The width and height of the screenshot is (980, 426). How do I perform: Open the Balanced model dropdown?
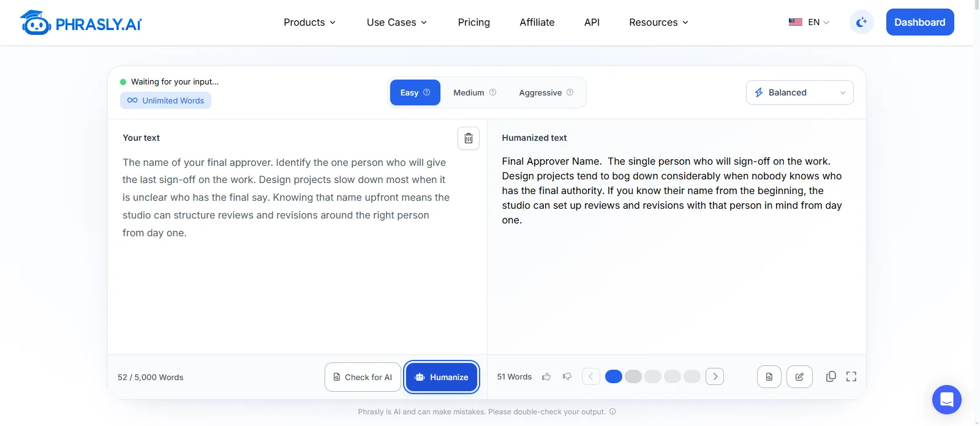799,92
